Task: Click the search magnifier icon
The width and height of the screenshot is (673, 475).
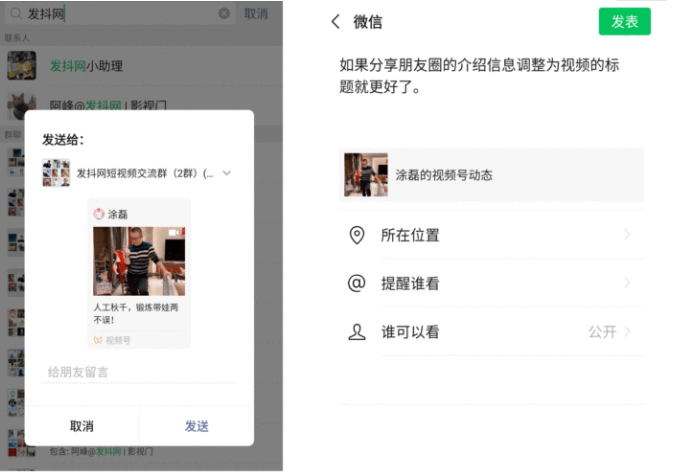Action: (15, 14)
